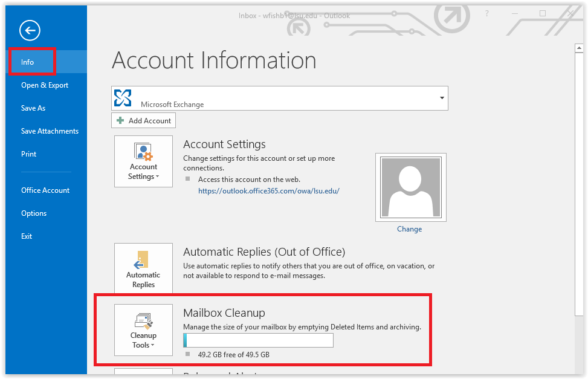
Task: Click the Mailbox Cleanup heading
Action: tap(224, 313)
